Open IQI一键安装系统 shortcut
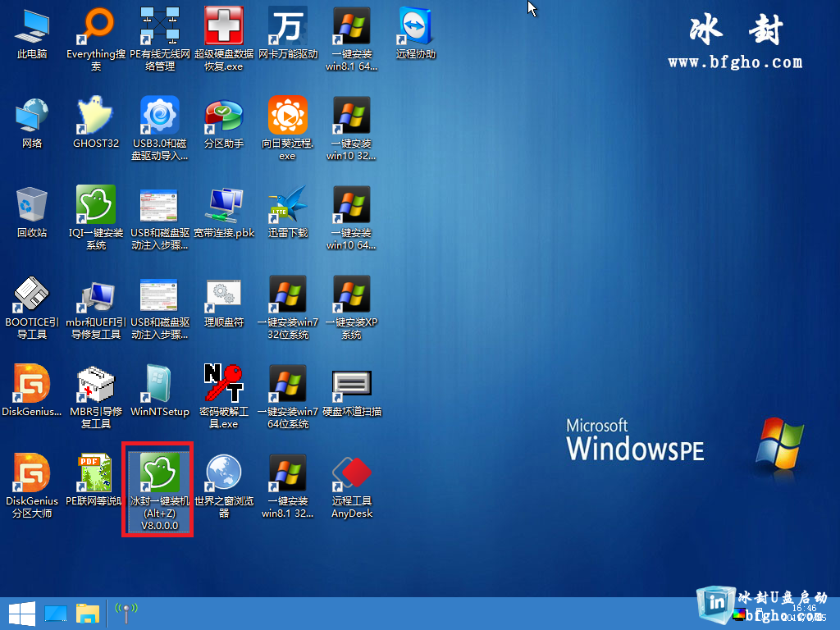Screen dimensions: 840x630 [x=96, y=217]
